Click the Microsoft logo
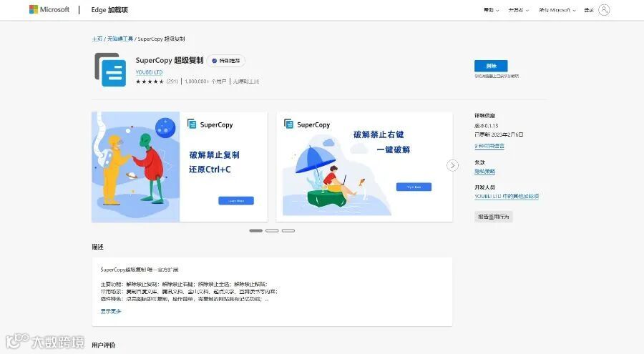This screenshot has width=644, height=354. pos(49,9)
